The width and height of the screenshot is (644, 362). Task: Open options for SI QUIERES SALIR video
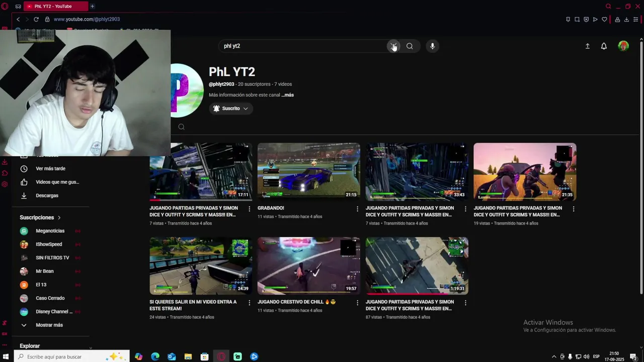click(x=249, y=303)
